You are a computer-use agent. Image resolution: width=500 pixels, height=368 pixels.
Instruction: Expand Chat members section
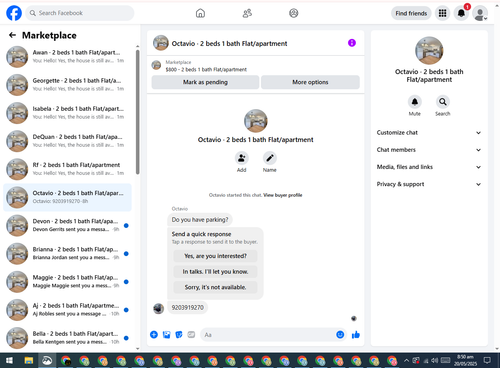tap(429, 150)
